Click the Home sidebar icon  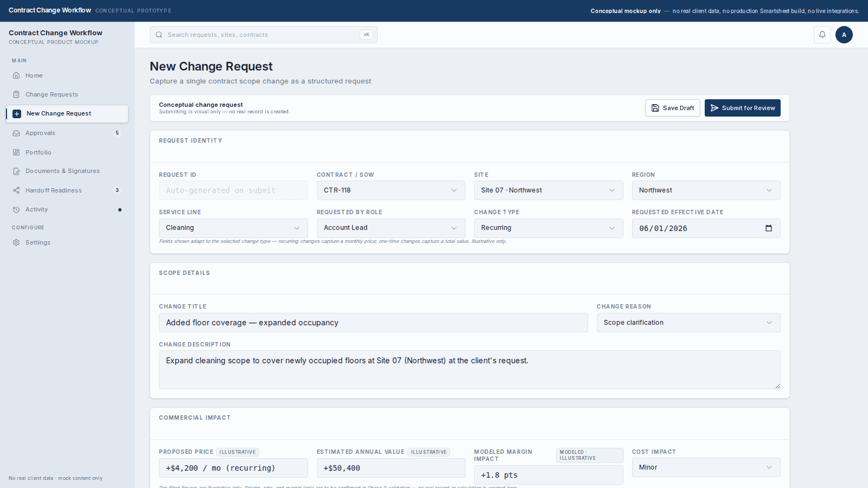tap(16, 75)
